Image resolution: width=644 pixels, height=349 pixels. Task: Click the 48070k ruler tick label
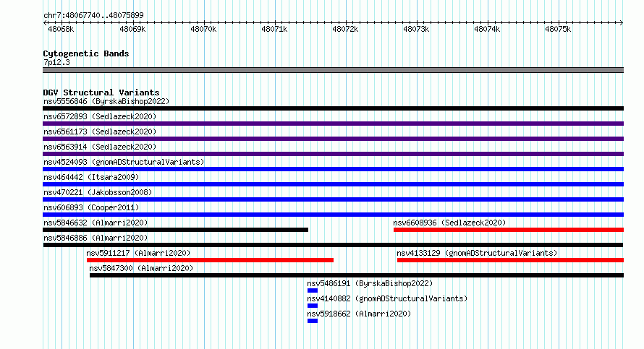point(203,29)
